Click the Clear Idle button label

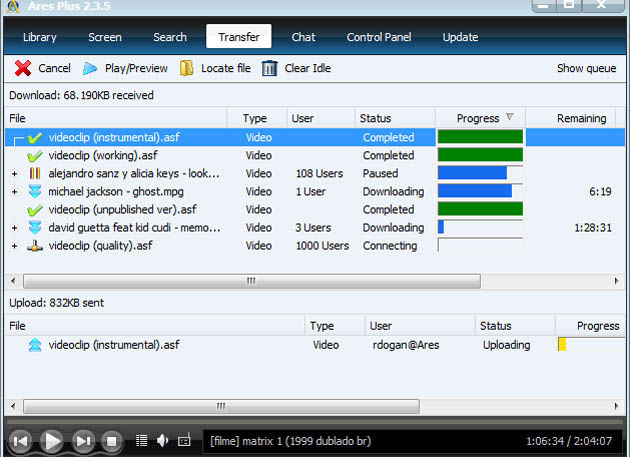(308, 68)
